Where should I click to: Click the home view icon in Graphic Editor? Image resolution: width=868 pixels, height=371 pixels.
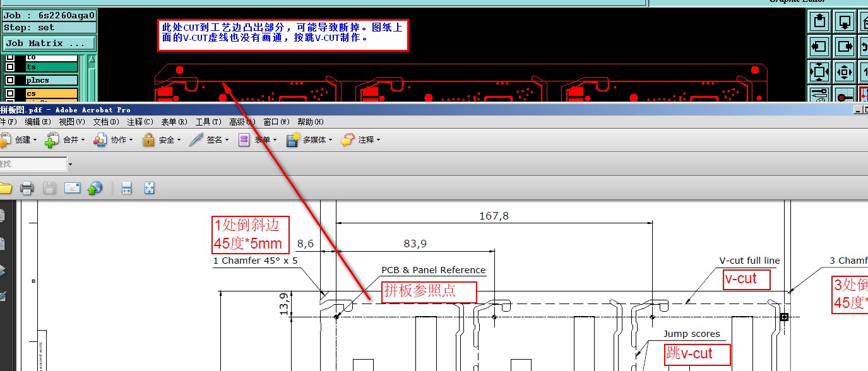[x=864, y=22]
